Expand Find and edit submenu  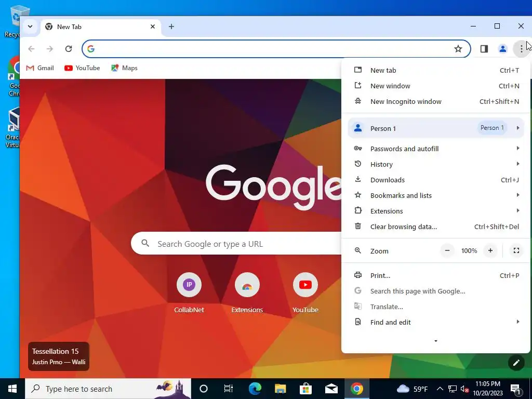coord(436,322)
